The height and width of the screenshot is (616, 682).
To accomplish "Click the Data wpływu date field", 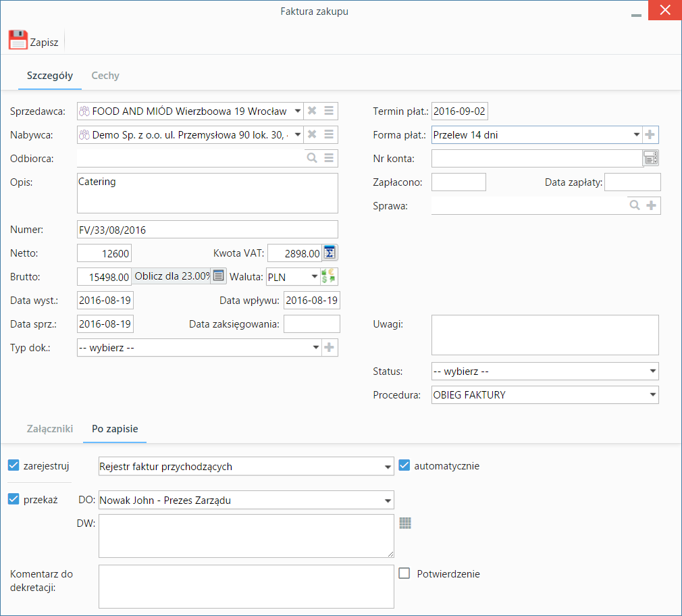I will coord(312,300).
